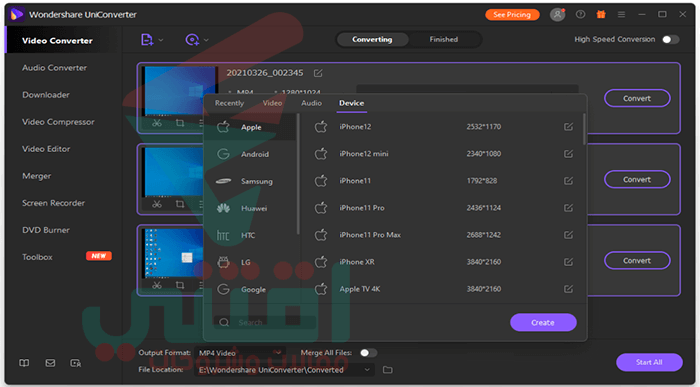700x387 pixels.
Task: Click Convert on the third video
Action: tap(637, 261)
